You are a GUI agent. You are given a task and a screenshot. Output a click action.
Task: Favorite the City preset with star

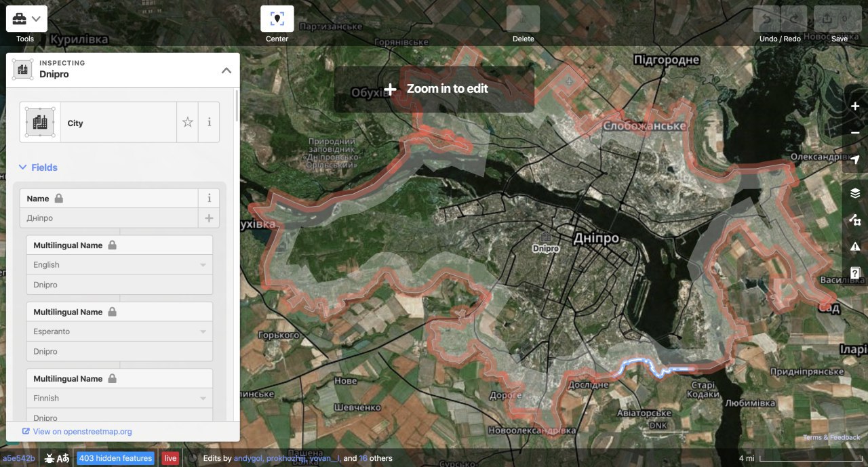(x=188, y=123)
